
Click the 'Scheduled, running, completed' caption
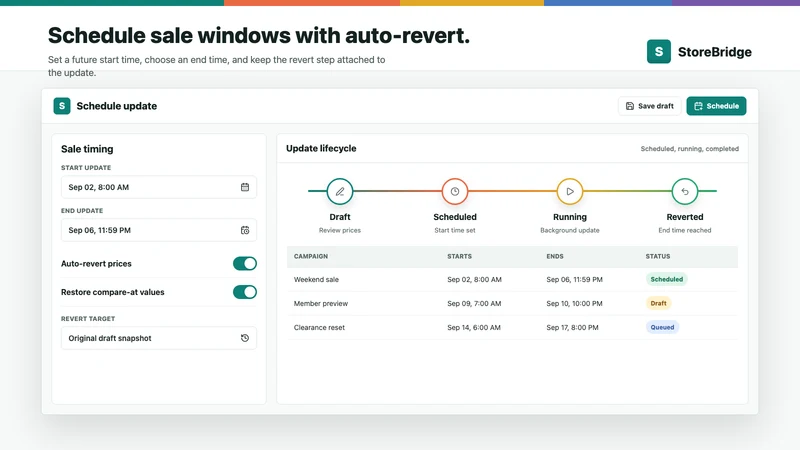click(x=690, y=149)
